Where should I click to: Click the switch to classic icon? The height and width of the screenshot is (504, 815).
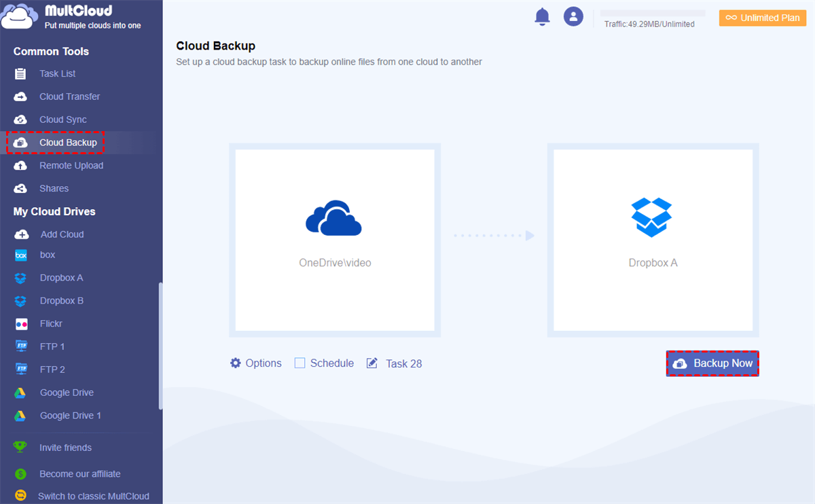point(20,496)
